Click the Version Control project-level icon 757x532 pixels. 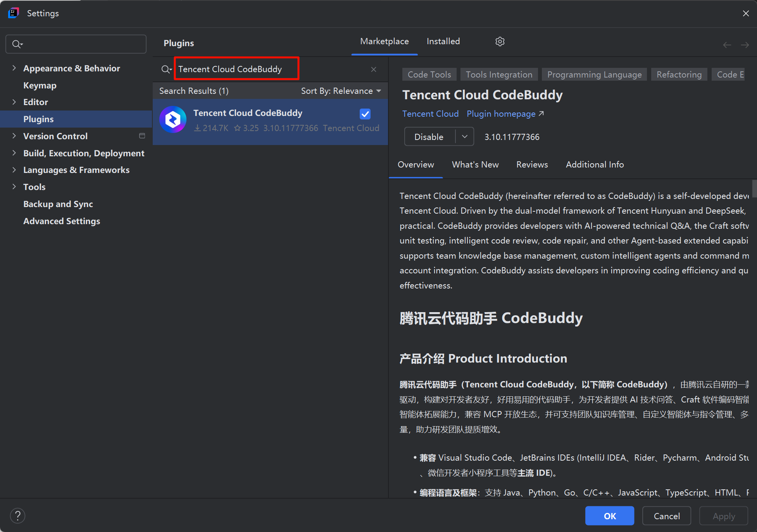coord(142,136)
